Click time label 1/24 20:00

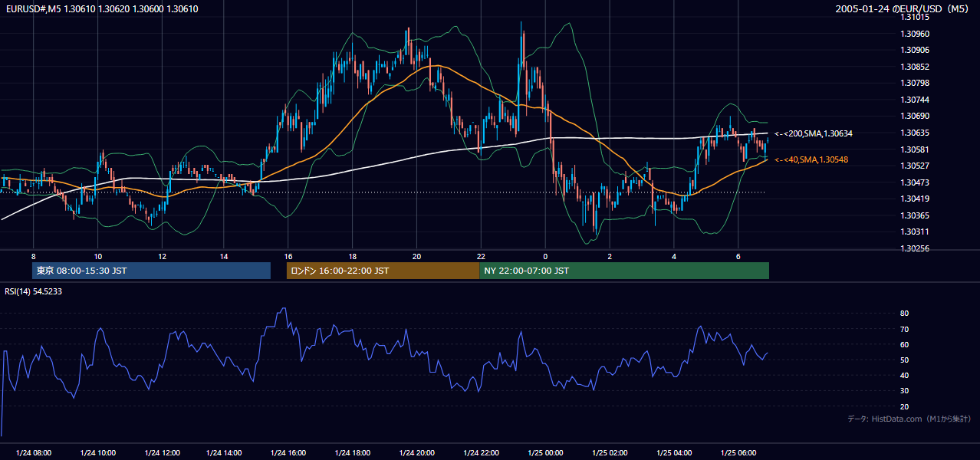[x=416, y=453]
